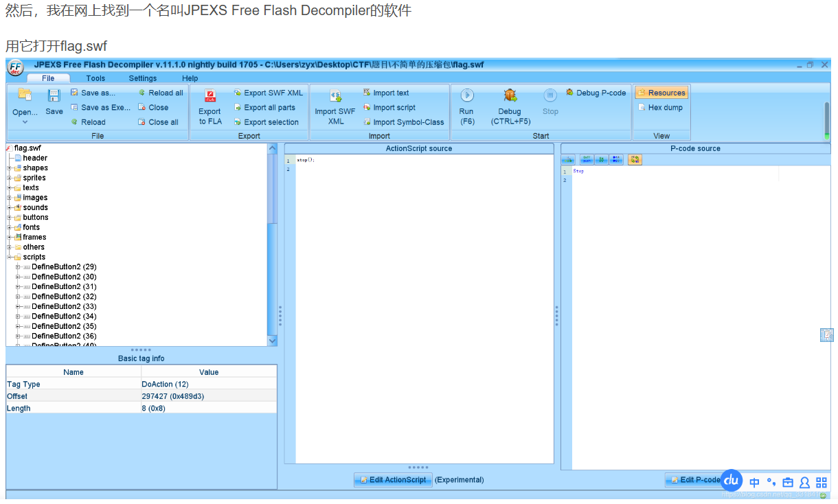
Task: Click the Stop playback icon
Action: coord(550,95)
